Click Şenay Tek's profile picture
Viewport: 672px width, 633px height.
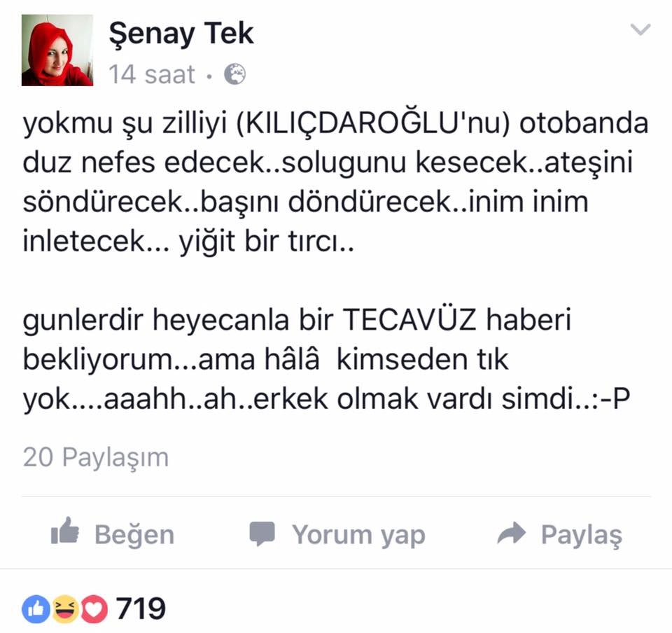click(x=57, y=50)
